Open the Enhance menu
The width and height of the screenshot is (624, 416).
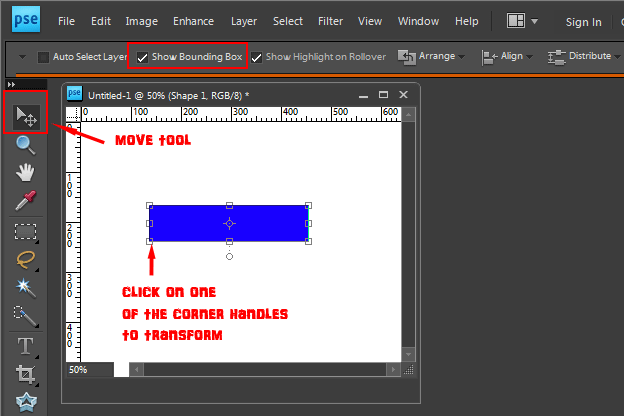click(x=193, y=21)
